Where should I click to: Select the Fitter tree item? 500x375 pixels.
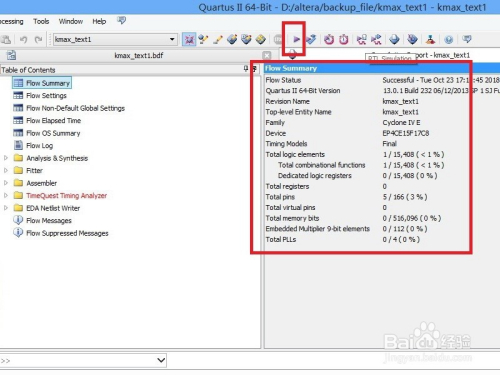pyautogui.click(x=34, y=171)
